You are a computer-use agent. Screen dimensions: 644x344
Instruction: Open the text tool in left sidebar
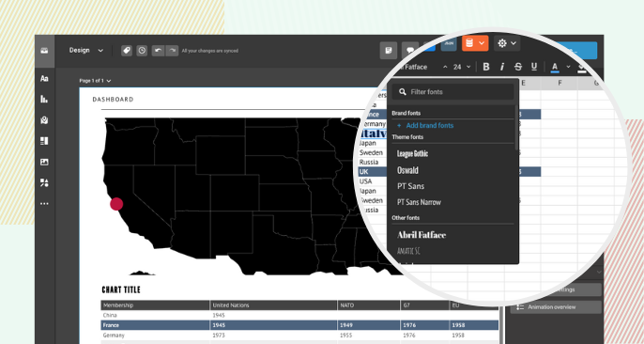[44, 78]
